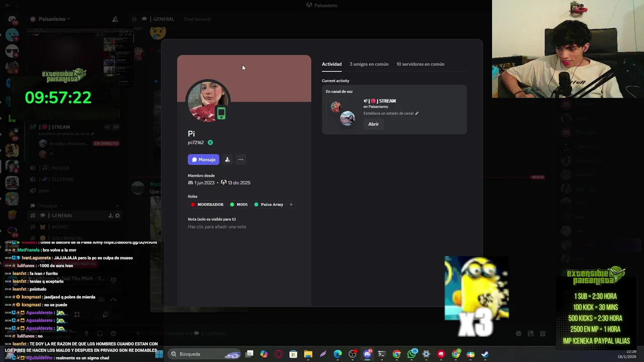Select the Paisa Army role label

point(272,205)
